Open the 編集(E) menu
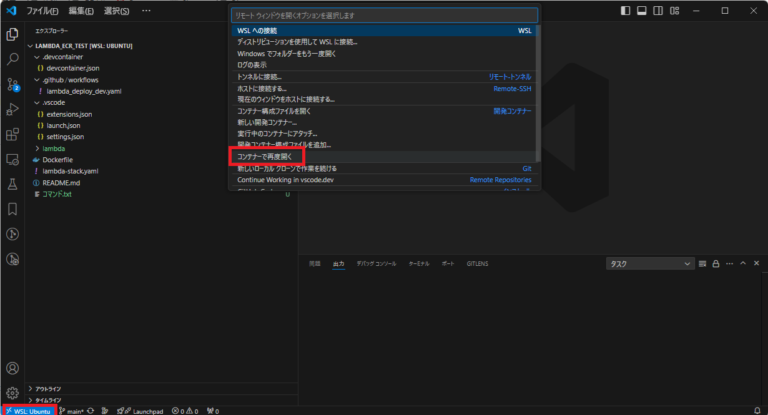The height and width of the screenshot is (415, 768). [81, 11]
